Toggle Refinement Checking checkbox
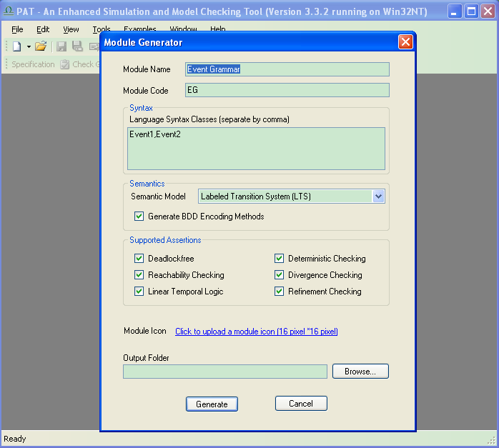This screenshot has width=499, height=448. coord(279,292)
